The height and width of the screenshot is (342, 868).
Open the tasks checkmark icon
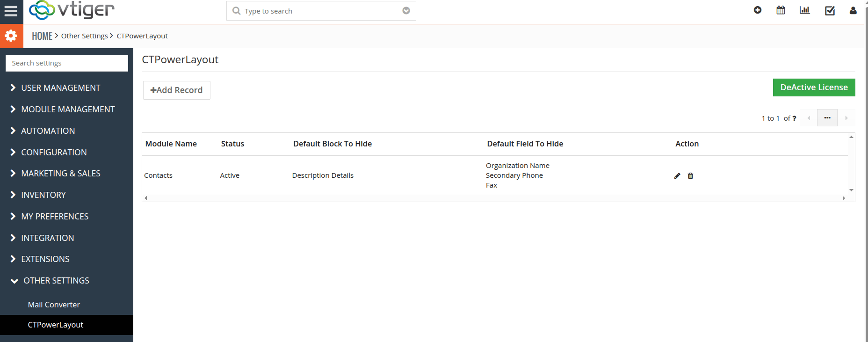click(830, 10)
